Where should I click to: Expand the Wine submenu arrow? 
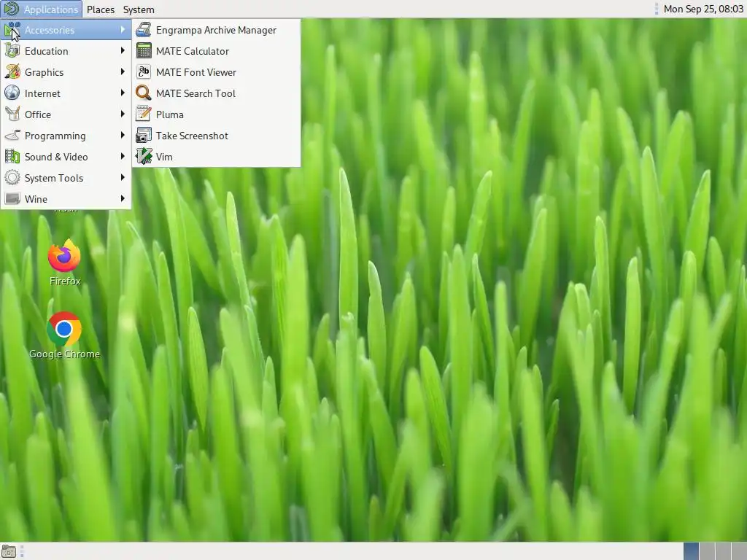[123, 198]
